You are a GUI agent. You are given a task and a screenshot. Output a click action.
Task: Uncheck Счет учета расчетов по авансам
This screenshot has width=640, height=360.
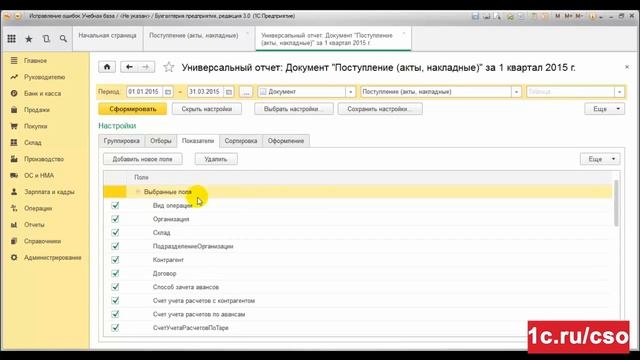tap(115, 314)
